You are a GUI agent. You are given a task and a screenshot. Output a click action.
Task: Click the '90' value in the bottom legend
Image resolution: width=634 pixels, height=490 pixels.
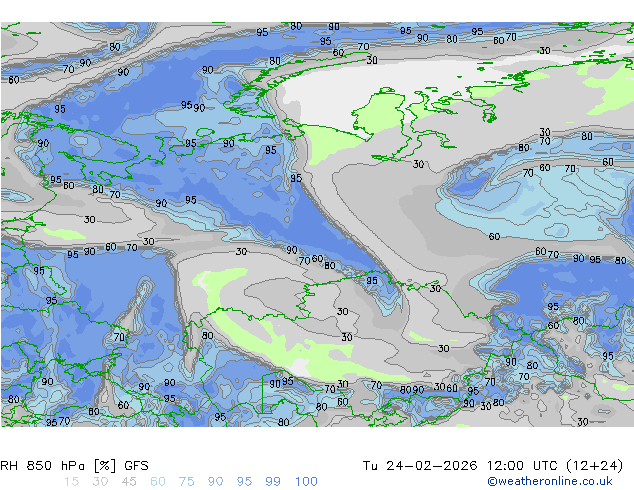[216, 482]
